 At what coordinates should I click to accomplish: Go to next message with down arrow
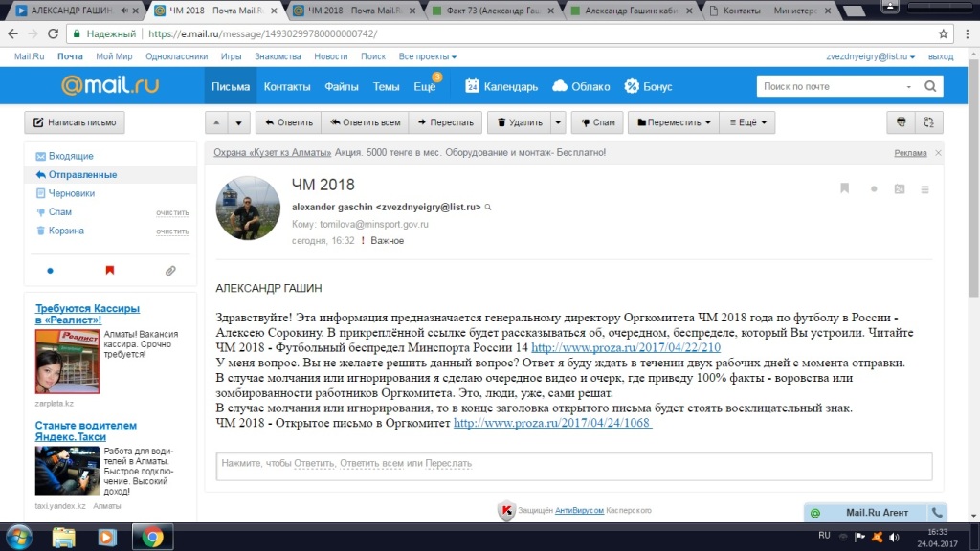[x=238, y=122]
